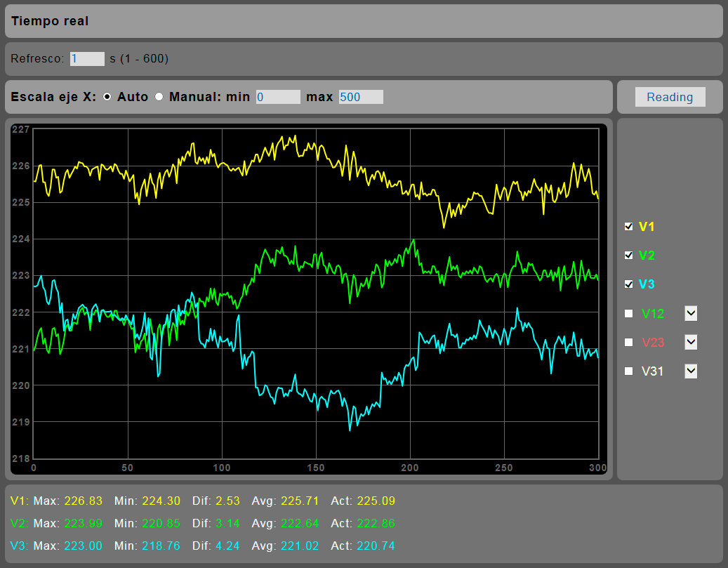Click the V3 Avg value 221.02
This screenshot has height=568, width=728.
click(300, 546)
